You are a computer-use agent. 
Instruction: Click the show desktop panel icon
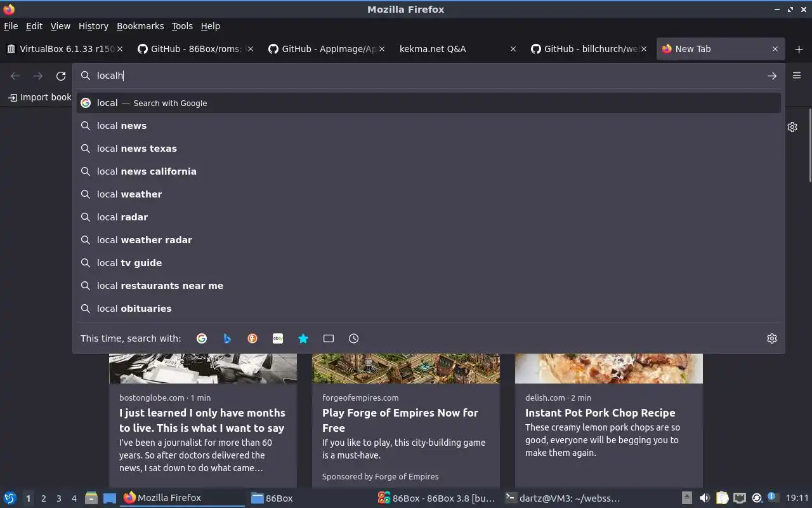pos(109,498)
